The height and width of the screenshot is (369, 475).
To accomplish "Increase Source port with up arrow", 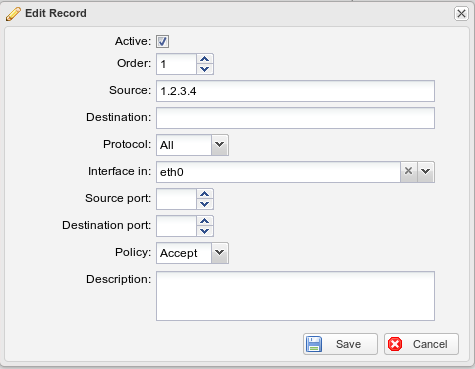I will (x=205, y=194).
